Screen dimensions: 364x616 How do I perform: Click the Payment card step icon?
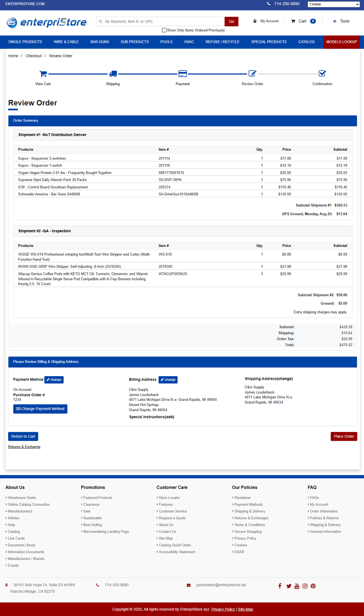point(183,74)
